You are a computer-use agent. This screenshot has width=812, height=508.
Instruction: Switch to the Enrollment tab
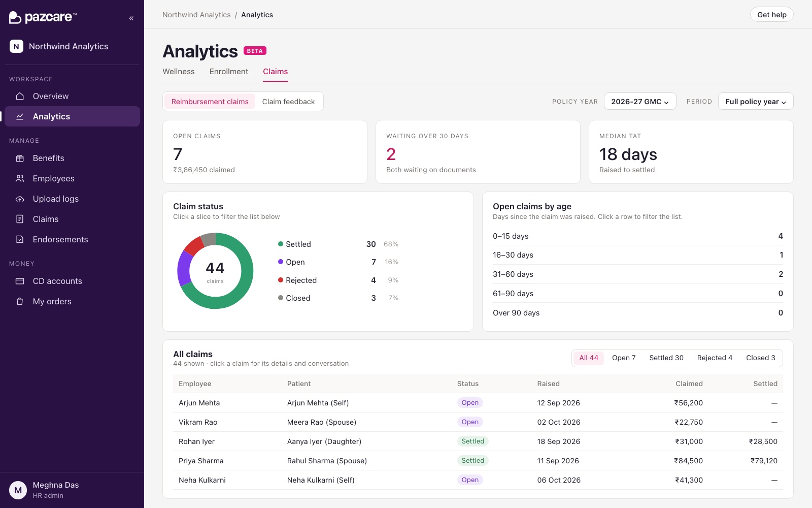point(229,72)
